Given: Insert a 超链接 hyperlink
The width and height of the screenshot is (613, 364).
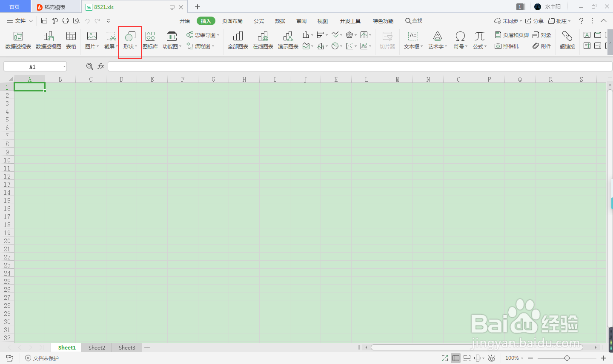Looking at the screenshot, I should [x=567, y=40].
